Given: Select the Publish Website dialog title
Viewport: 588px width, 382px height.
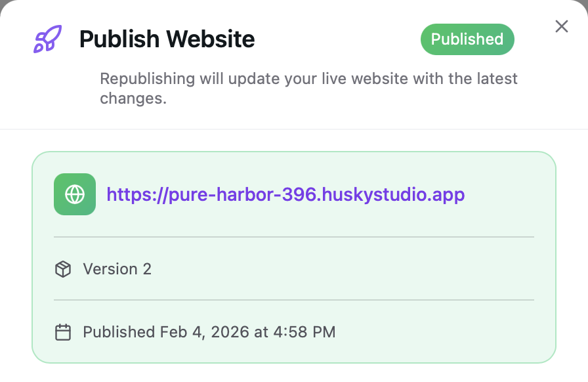Looking at the screenshot, I should tap(167, 39).
